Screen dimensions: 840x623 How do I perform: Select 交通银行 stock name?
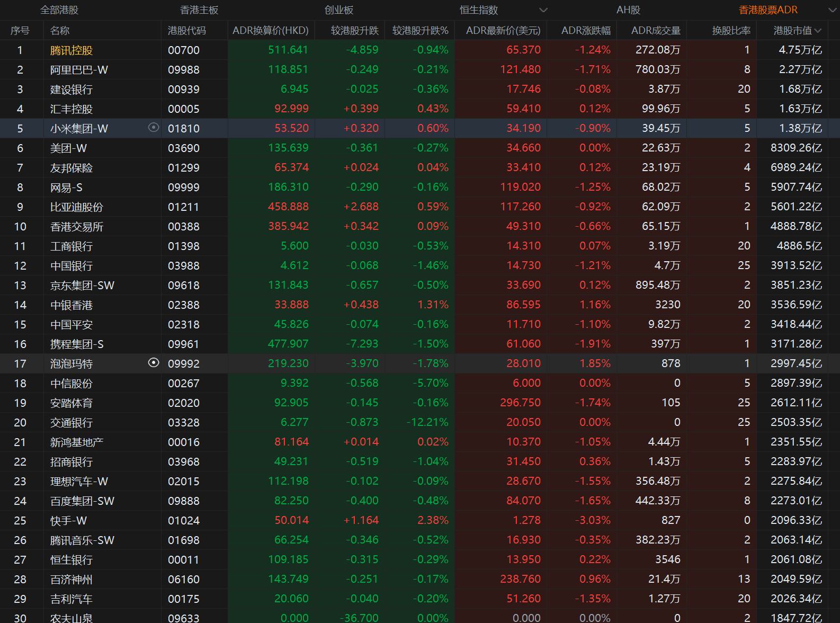[72, 422]
